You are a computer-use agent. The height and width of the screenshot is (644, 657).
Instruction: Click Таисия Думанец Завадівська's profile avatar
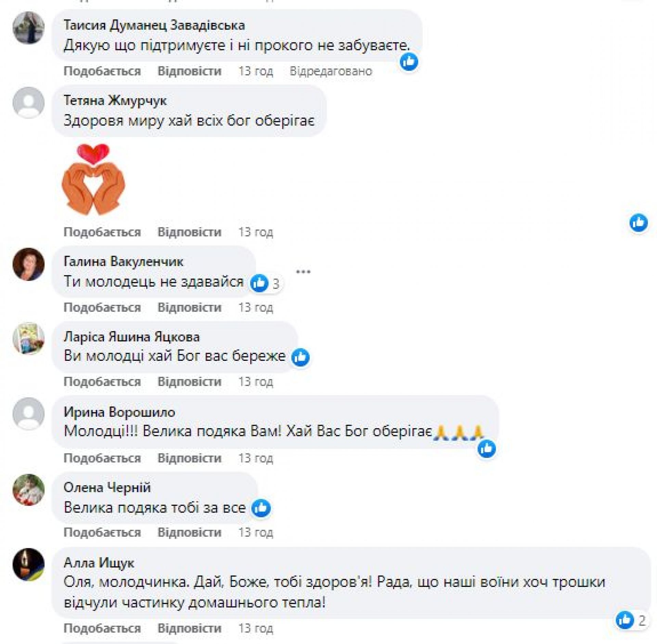28,28
